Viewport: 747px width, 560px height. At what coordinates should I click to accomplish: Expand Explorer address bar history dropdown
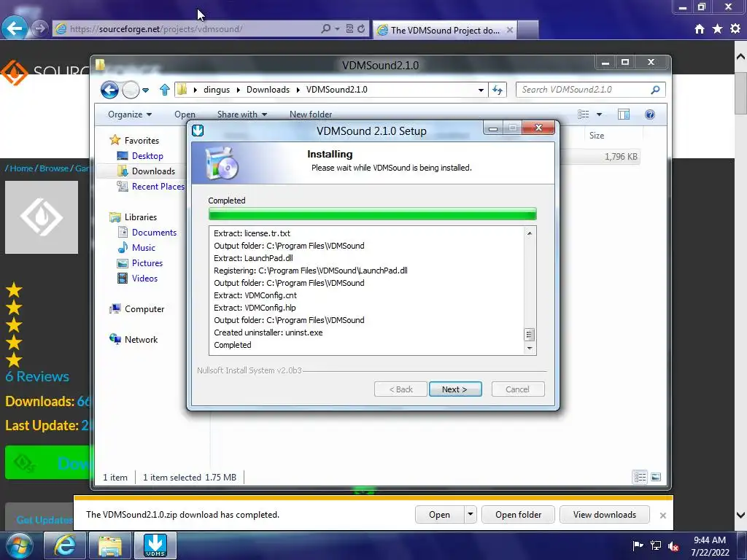click(481, 90)
